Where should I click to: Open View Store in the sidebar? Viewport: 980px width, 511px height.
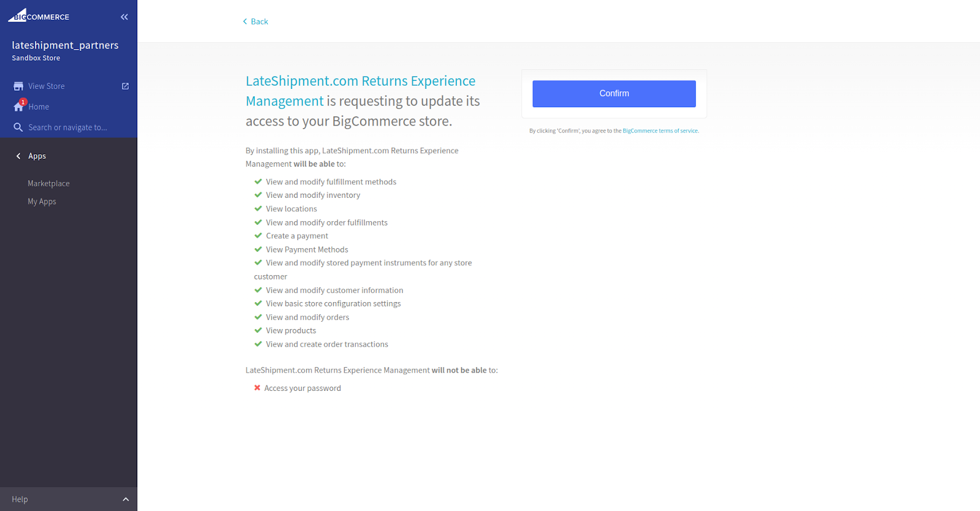(x=47, y=86)
